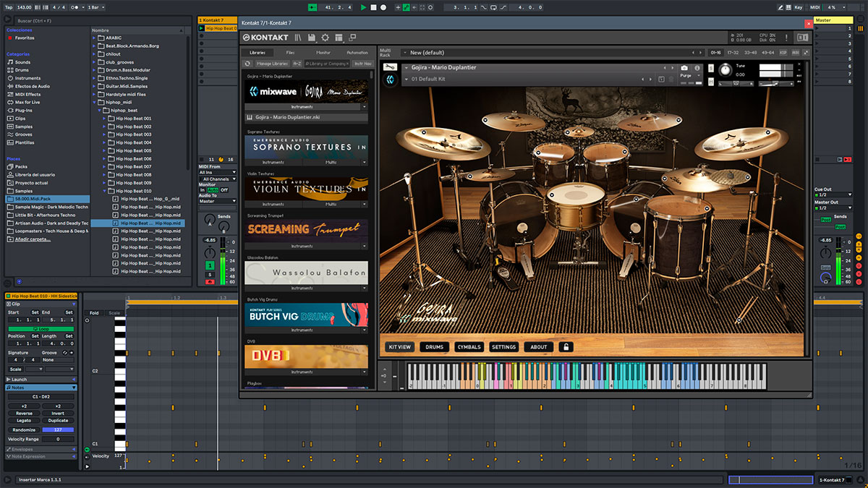Open DRUMS tab in Gojira instrument

(435, 347)
